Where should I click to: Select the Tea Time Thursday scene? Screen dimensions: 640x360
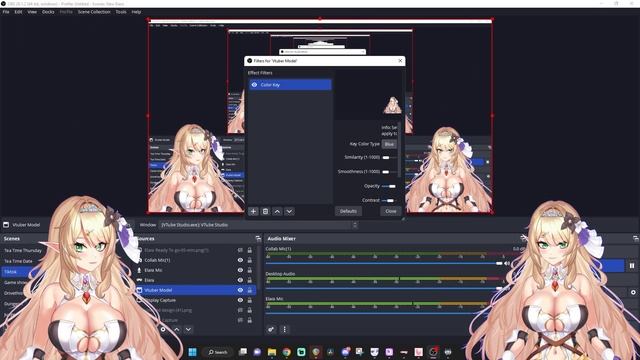(x=23, y=250)
